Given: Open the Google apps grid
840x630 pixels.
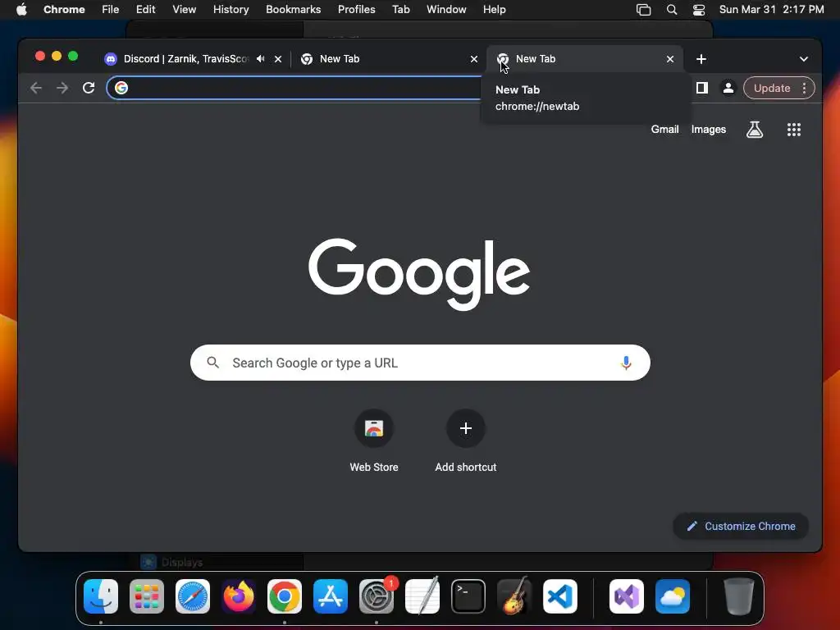Looking at the screenshot, I should 794,129.
